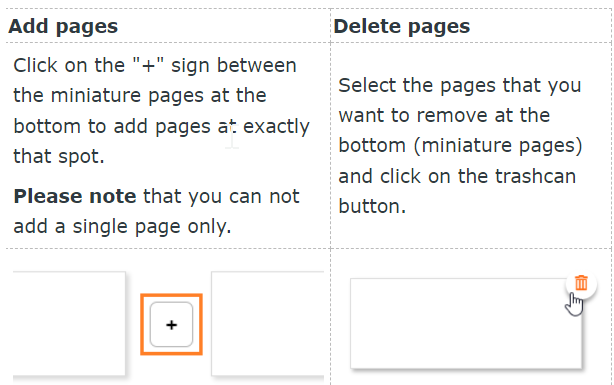
Task: Click the word "trashcan" in the instructions
Action: pos(535,176)
